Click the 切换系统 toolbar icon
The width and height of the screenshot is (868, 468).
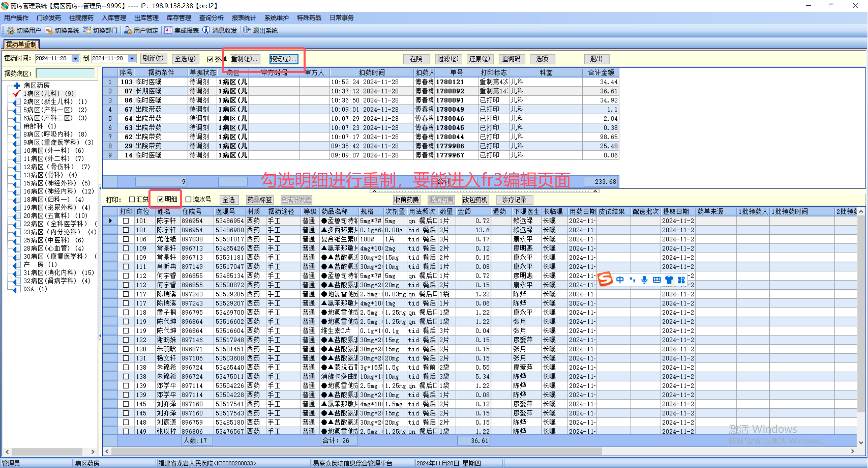[x=49, y=31]
